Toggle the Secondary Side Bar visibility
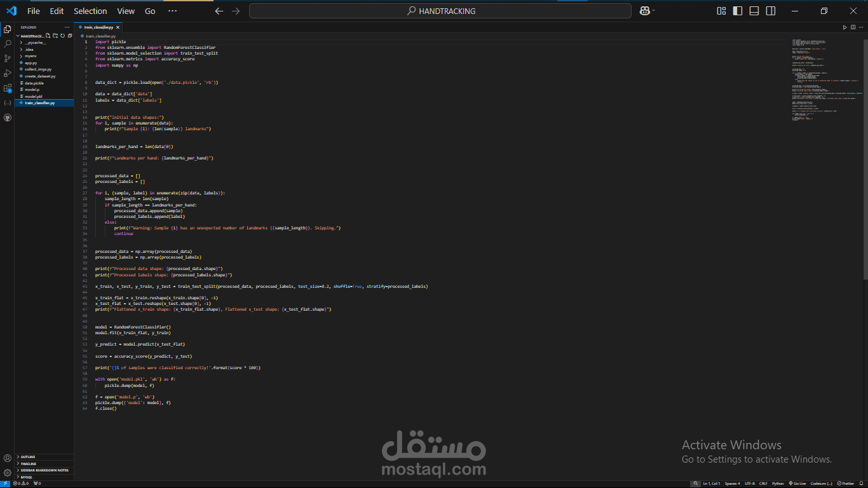 coord(770,11)
